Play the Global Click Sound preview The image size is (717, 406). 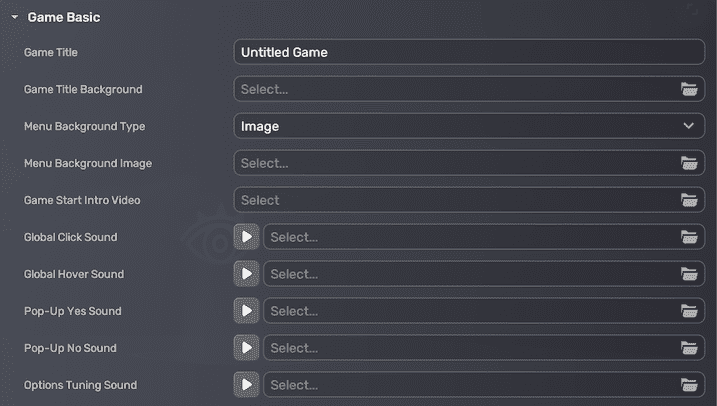[x=246, y=237]
